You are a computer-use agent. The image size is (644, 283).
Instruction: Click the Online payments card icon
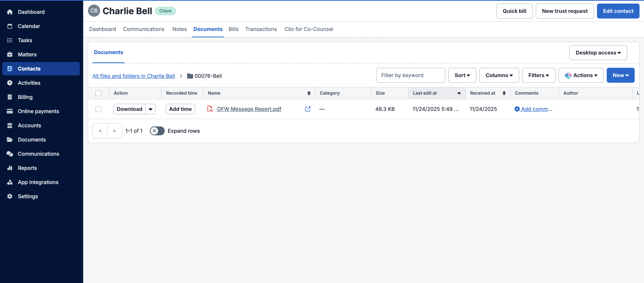[10, 111]
